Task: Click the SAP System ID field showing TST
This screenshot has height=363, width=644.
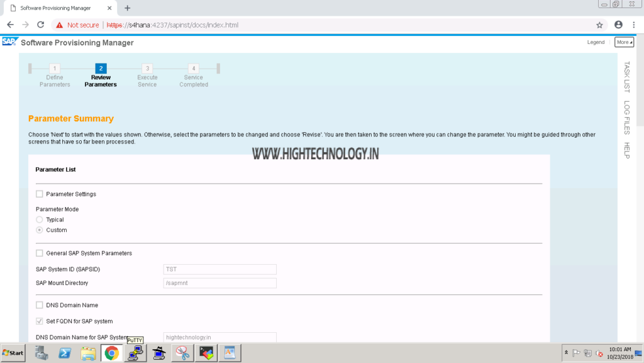Action: tap(219, 269)
